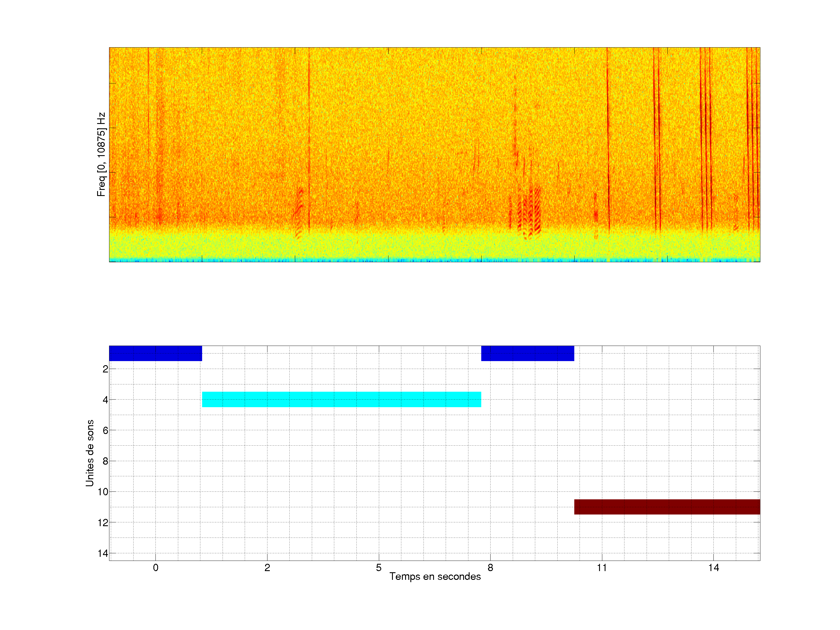Click y-axis tick label 6
The image size is (840, 630).
[x=105, y=430]
